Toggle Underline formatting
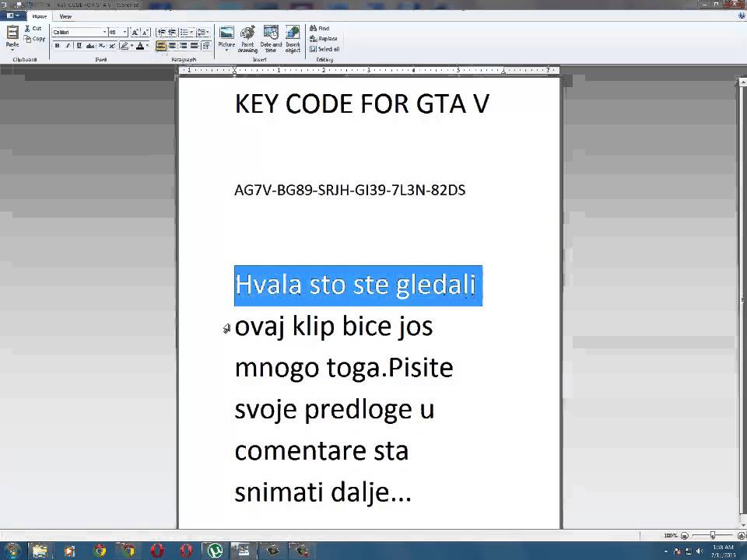The image size is (747, 560). point(79,46)
